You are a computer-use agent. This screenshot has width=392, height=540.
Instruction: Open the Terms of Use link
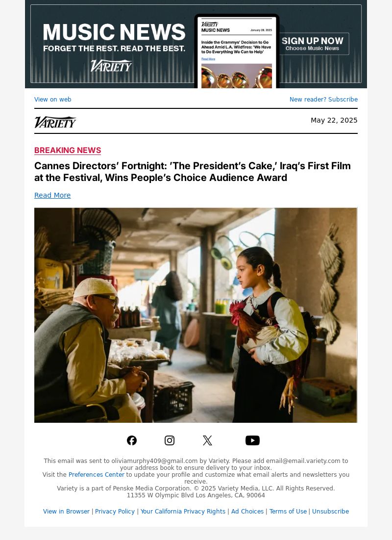tap(288, 512)
